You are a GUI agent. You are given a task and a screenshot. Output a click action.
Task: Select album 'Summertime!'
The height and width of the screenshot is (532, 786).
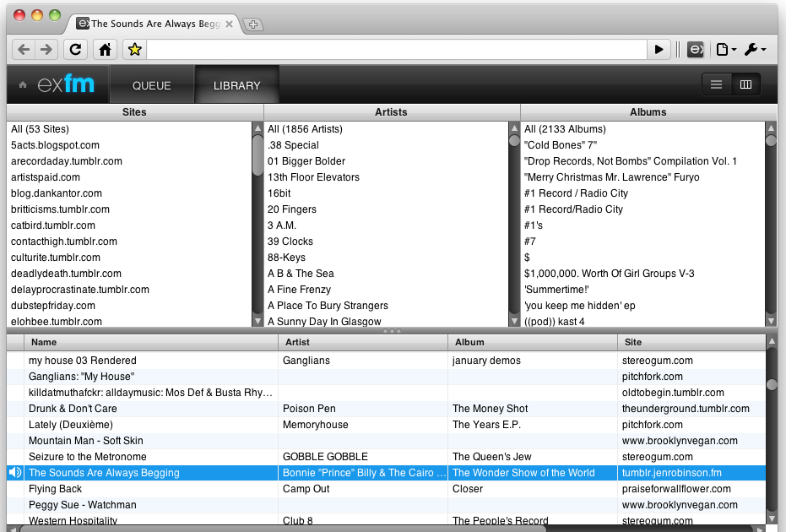643,290
